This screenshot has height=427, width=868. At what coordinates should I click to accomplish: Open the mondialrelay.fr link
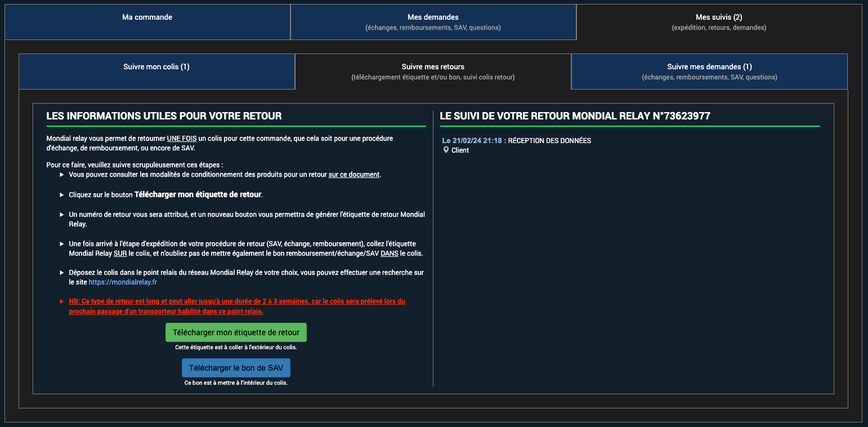point(123,282)
